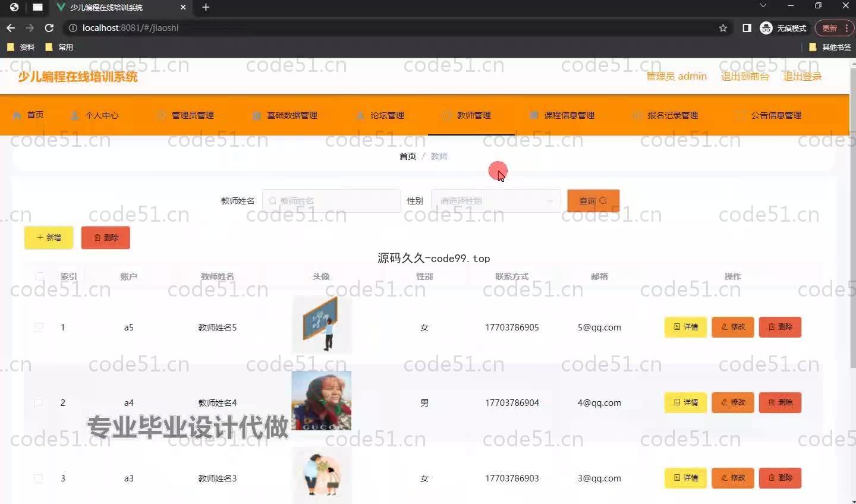Bookmark this page with star icon
This screenshot has height=504, width=856.
pos(723,28)
